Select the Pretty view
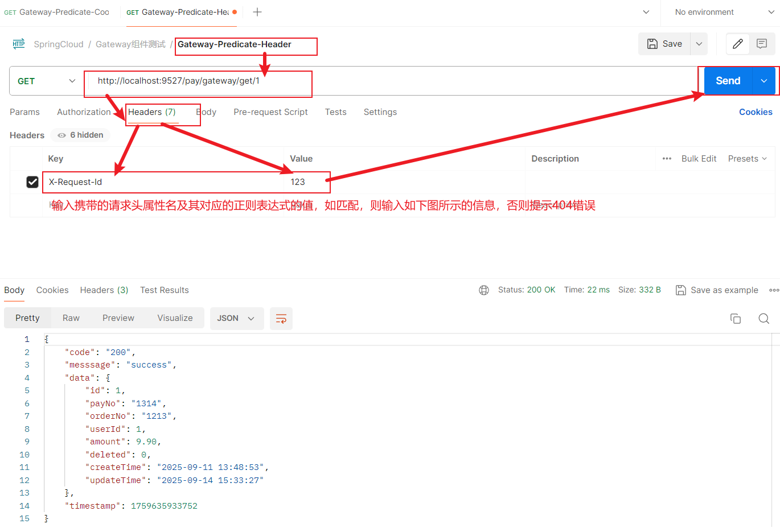 (27, 318)
